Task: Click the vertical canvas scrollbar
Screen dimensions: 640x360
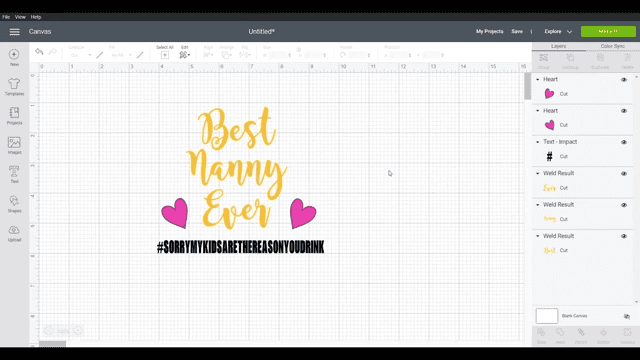Action: click(527, 87)
